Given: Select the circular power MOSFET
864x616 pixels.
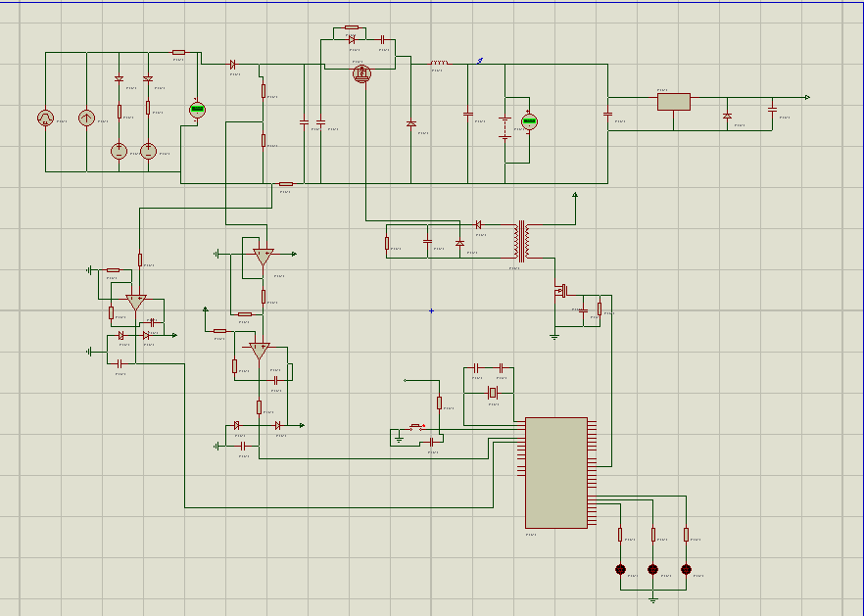Looking at the screenshot, I should coord(362,73).
